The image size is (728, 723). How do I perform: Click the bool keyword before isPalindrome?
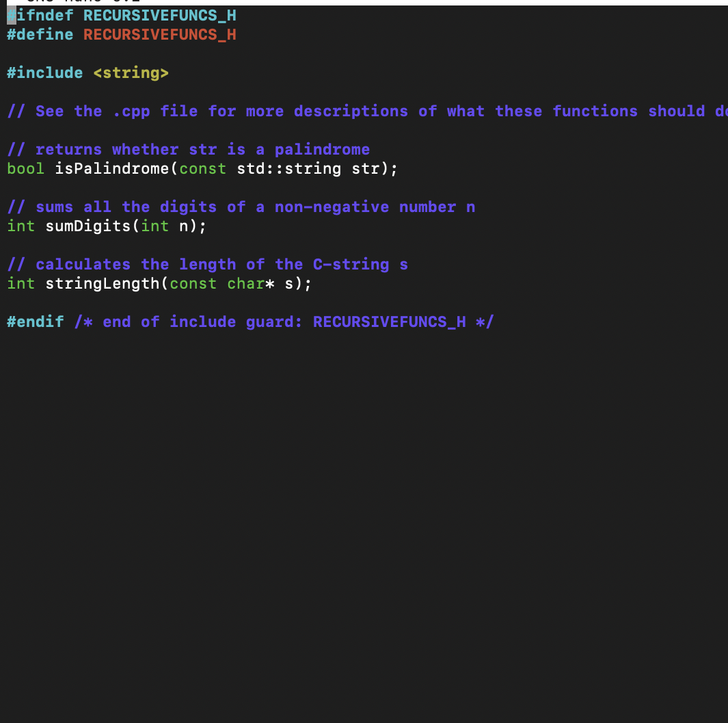pos(25,168)
